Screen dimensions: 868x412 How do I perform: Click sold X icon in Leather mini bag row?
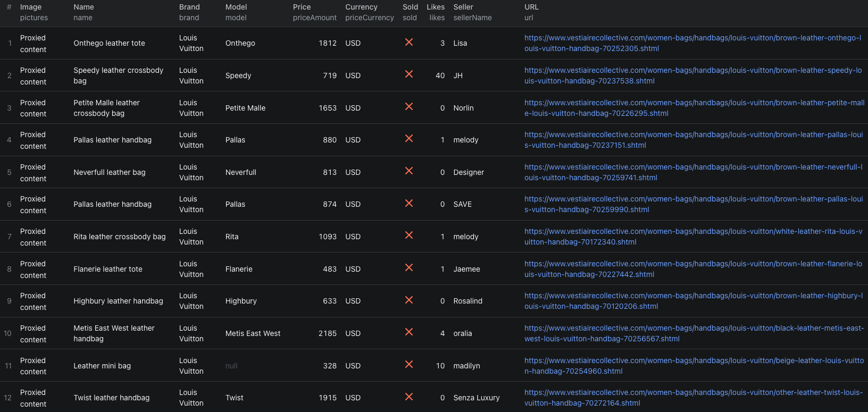coord(409,364)
